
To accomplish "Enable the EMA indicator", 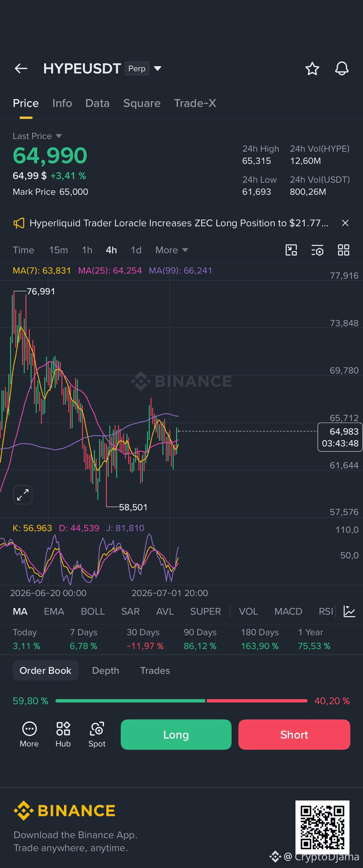I will pos(54,611).
